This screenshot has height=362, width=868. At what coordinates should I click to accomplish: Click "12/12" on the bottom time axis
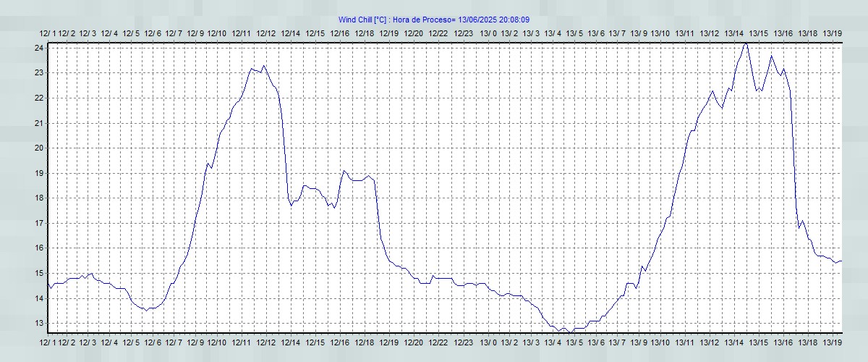[266, 342]
